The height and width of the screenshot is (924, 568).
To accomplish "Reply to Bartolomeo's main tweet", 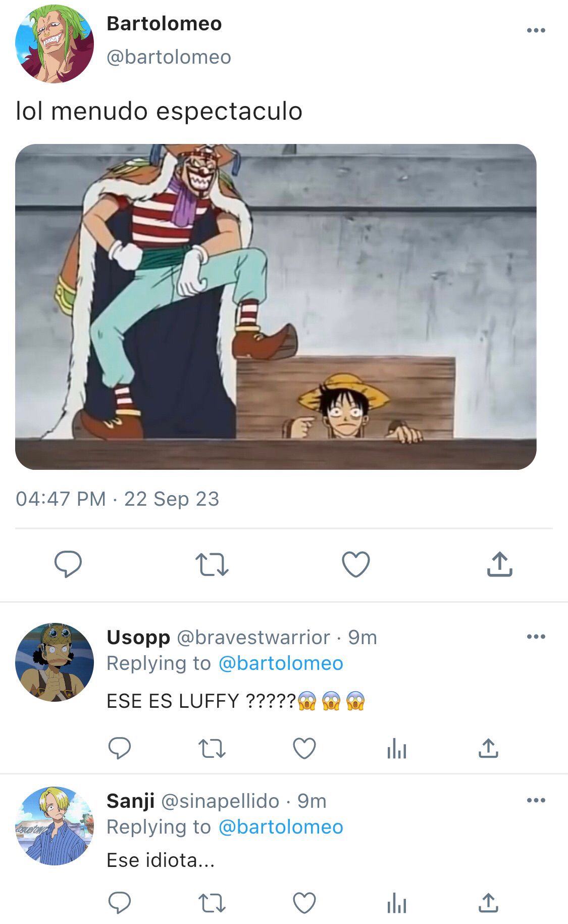I will pos(68,564).
